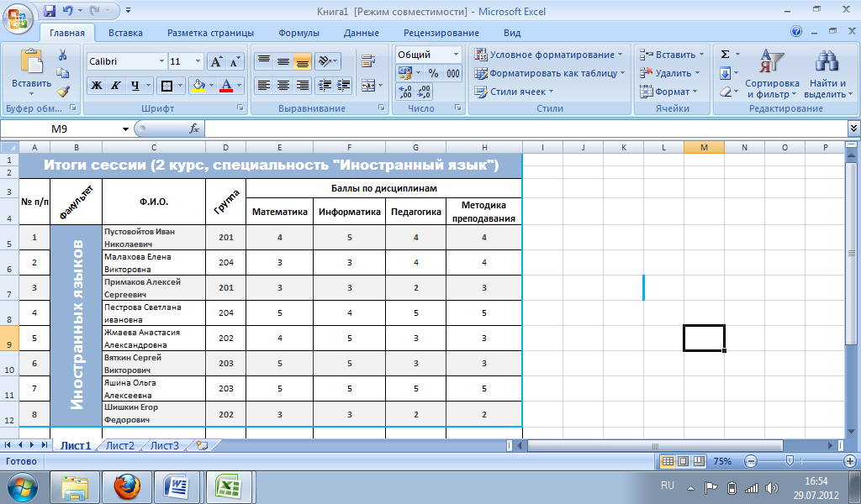The width and height of the screenshot is (861, 504).
Task: Save the workbook with the floppy icon
Action: click(x=50, y=10)
